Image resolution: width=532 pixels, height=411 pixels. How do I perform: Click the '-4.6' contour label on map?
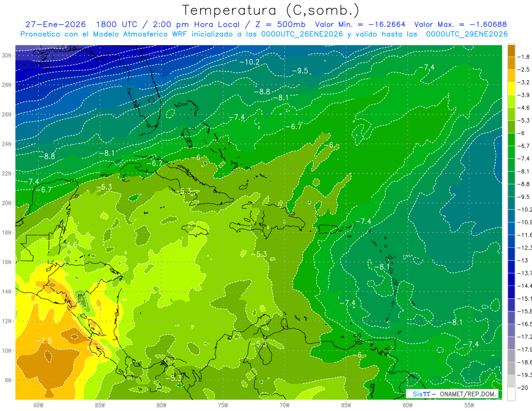point(69,244)
